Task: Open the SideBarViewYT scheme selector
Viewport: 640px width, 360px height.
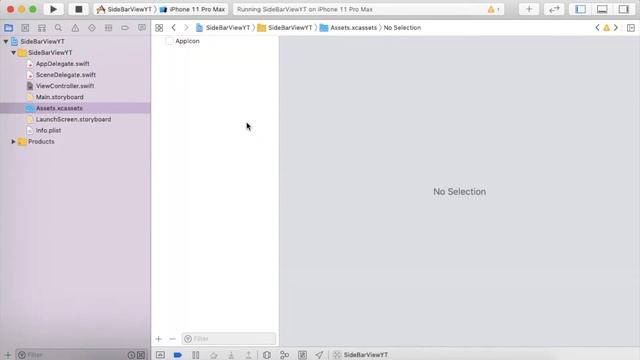Action: [x=124, y=9]
